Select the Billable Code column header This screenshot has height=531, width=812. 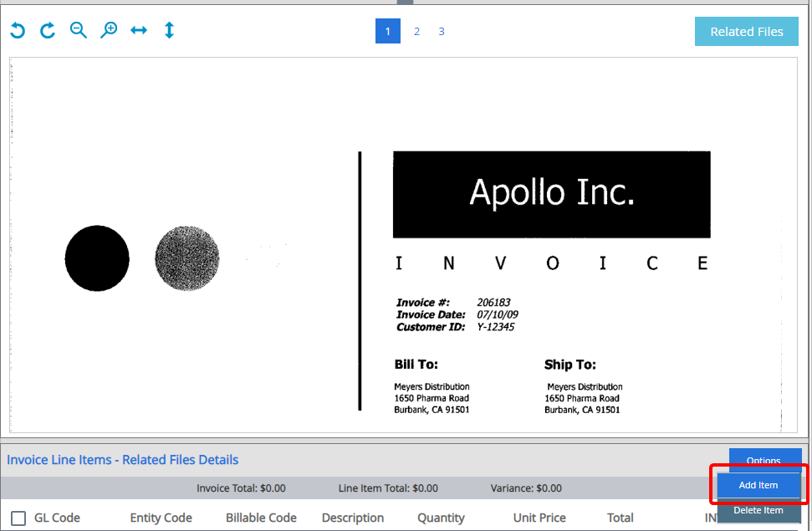(x=261, y=518)
